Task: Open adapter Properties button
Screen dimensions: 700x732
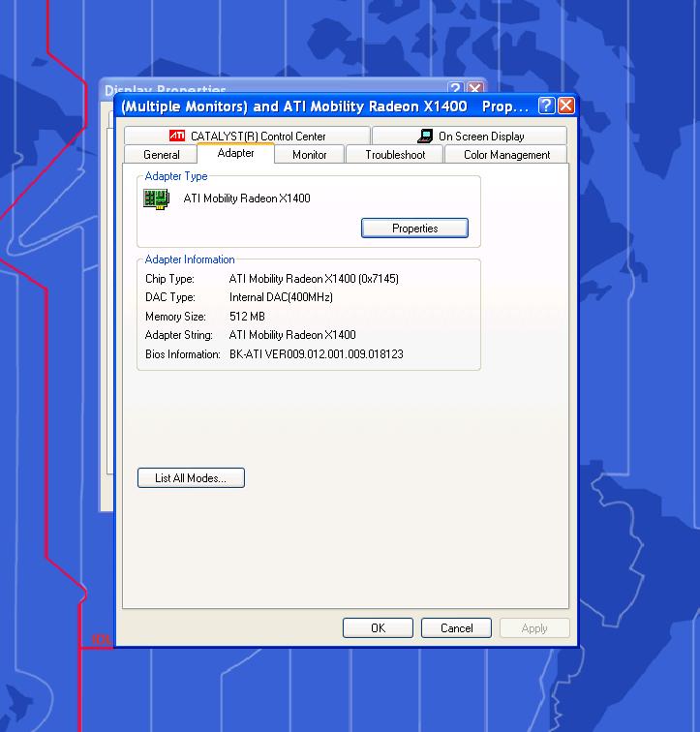Action: (414, 229)
